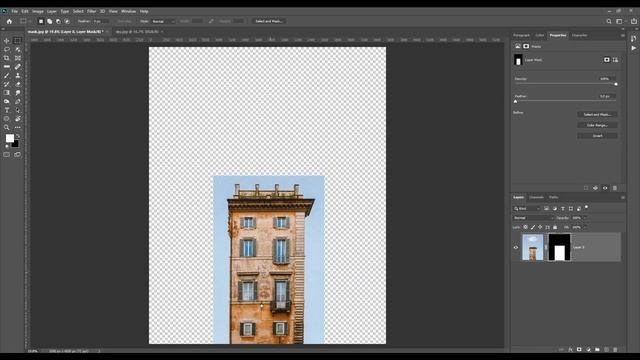Select the Zoom tool

coord(7,127)
